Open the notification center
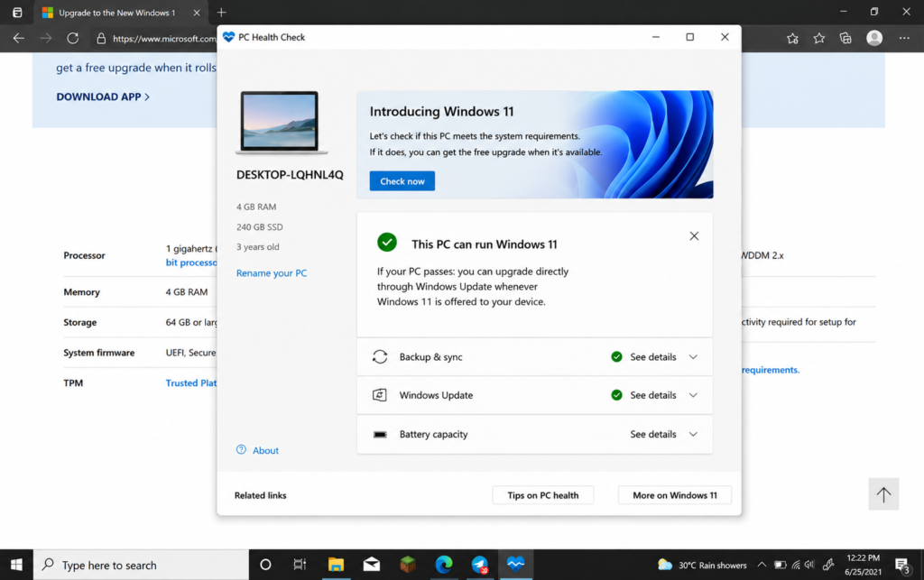Screen dimensions: 924x580 tap(902, 566)
